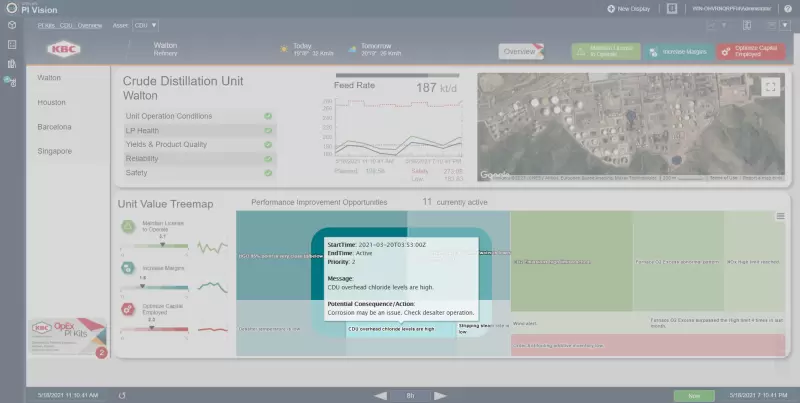
Task: Click the KBC logo
Action: tap(64, 49)
